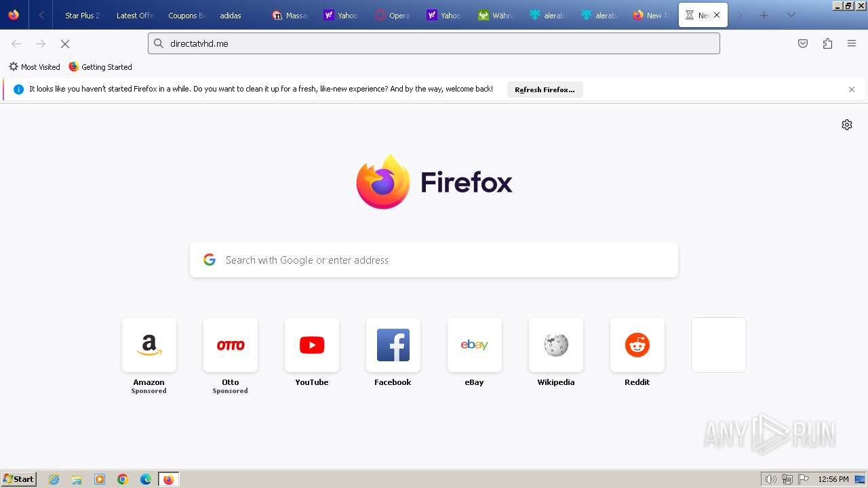Viewport: 868px width, 488px height.
Task: Select the Firefox taskbar button
Action: (168, 479)
